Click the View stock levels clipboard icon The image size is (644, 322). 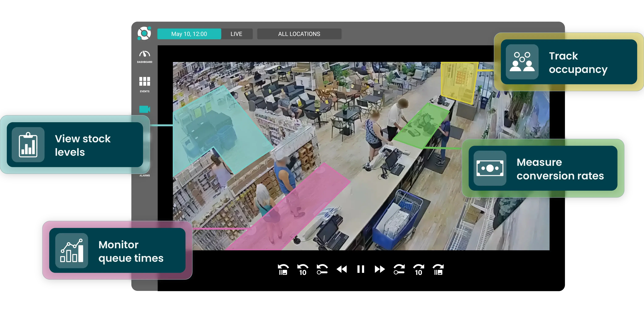28,145
